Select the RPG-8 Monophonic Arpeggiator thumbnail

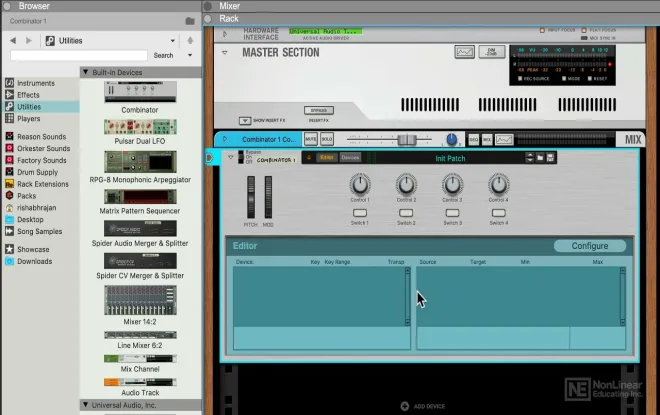[140, 162]
